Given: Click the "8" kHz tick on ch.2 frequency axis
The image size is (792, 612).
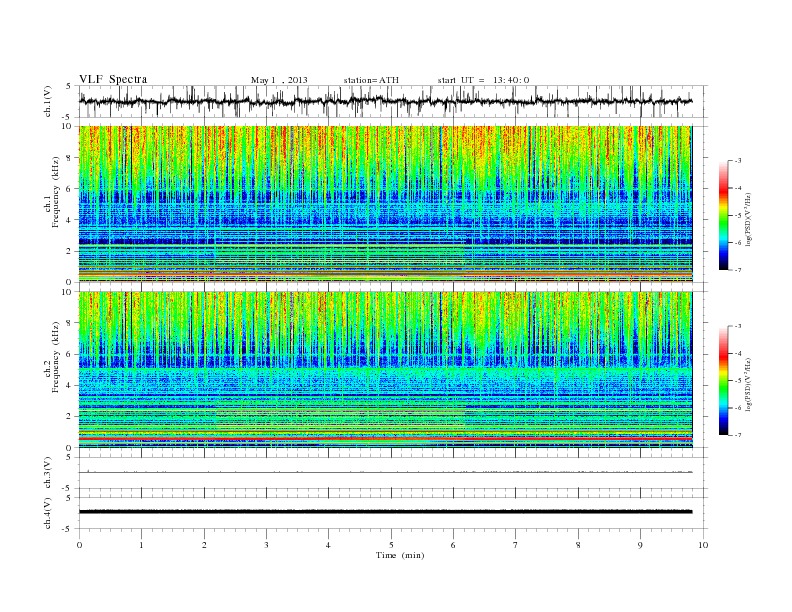Looking at the screenshot, I should pyautogui.click(x=70, y=323).
